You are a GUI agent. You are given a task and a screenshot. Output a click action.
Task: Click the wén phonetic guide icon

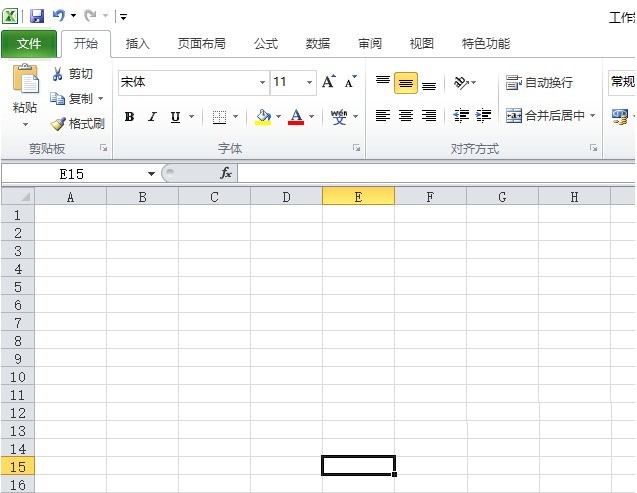(339, 117)
